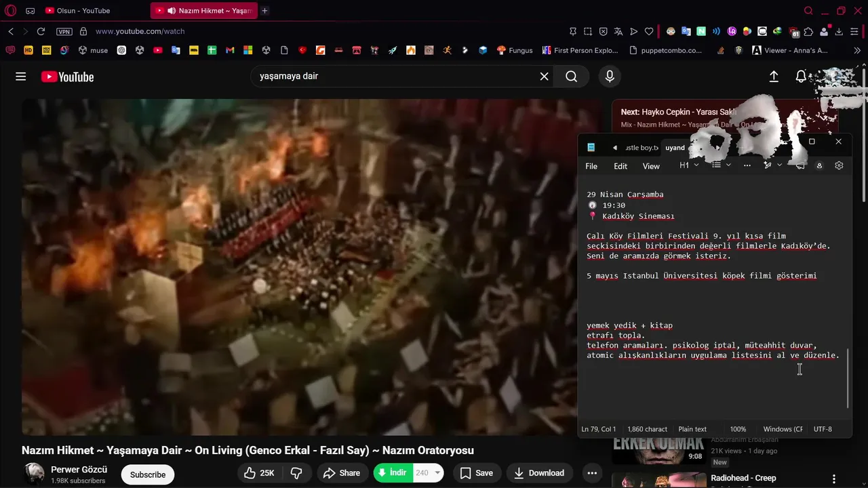Open a new browser tab
The width and height of the screenshot is (868, 488).
264,11
